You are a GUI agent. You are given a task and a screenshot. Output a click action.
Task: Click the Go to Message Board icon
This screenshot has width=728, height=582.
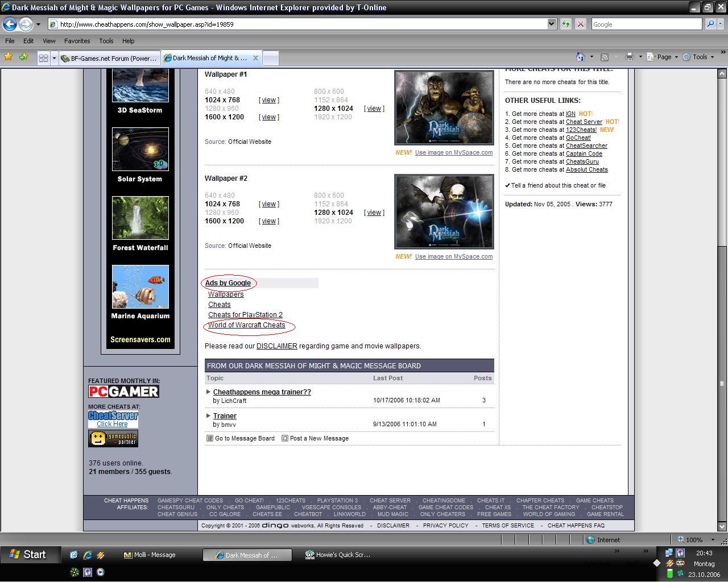tap(210, 438)
